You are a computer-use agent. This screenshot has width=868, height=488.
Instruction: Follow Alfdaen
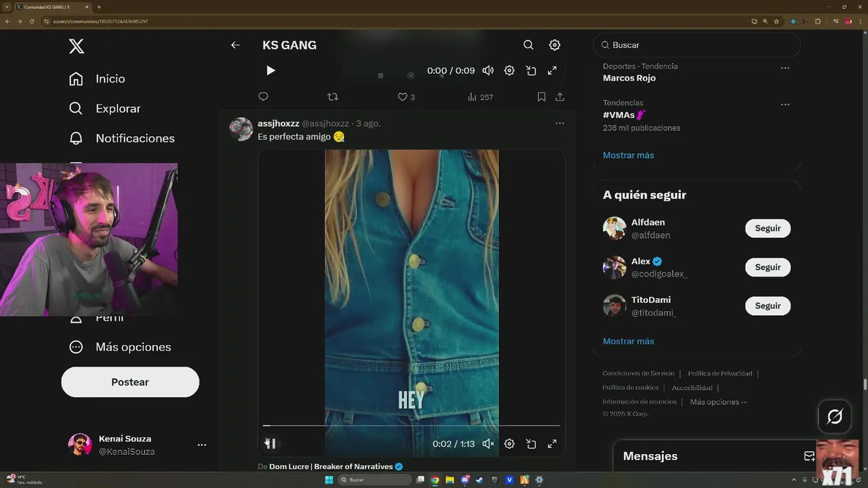pyautogui.click(x=768, y=228)
